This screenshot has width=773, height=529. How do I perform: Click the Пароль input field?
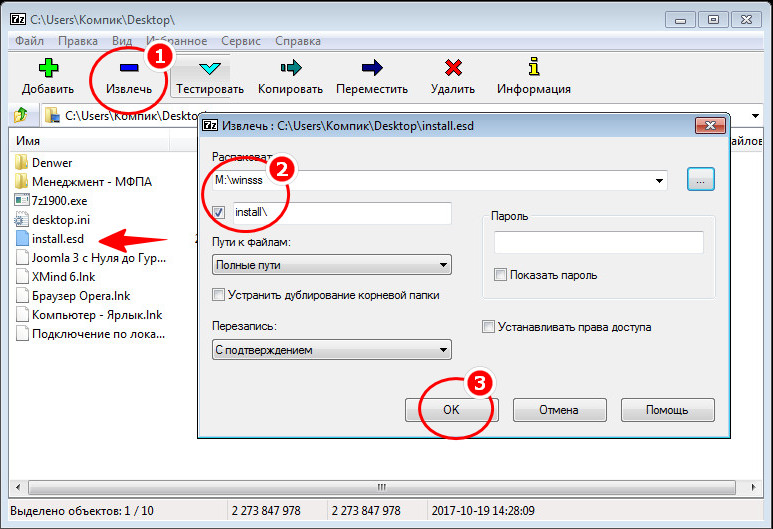tap(598, 243)
